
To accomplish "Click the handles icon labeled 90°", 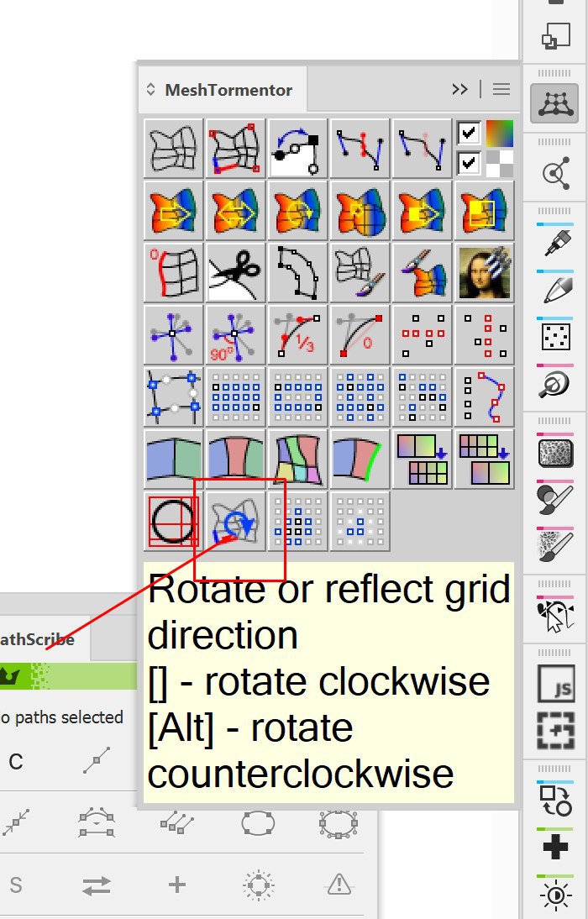I will tap(236, 334).
